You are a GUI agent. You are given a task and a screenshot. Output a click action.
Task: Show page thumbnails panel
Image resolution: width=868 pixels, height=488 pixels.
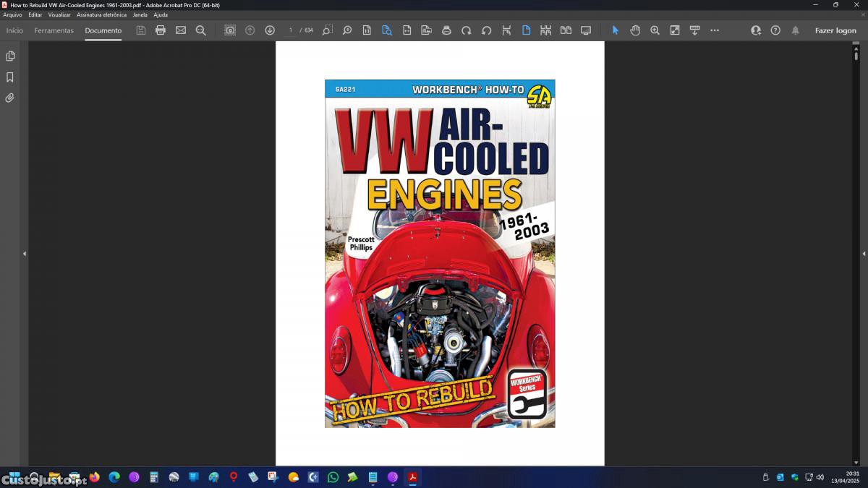(x=10, y=56)
